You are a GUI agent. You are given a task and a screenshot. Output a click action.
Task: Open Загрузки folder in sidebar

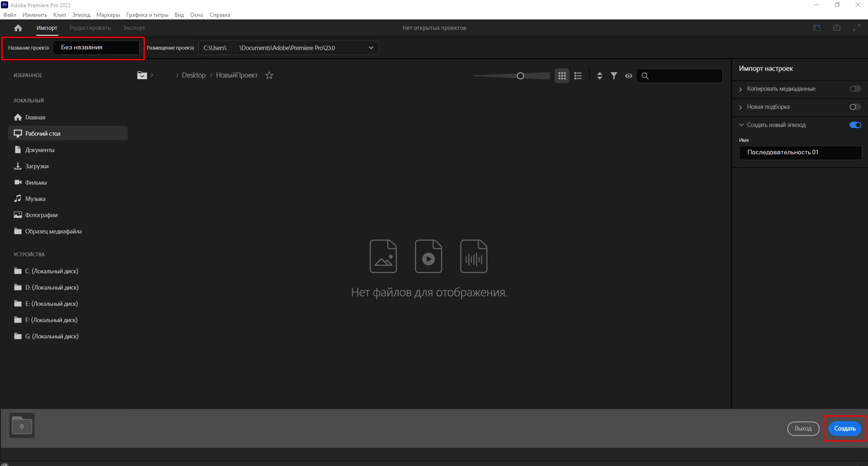pos(68,166)
